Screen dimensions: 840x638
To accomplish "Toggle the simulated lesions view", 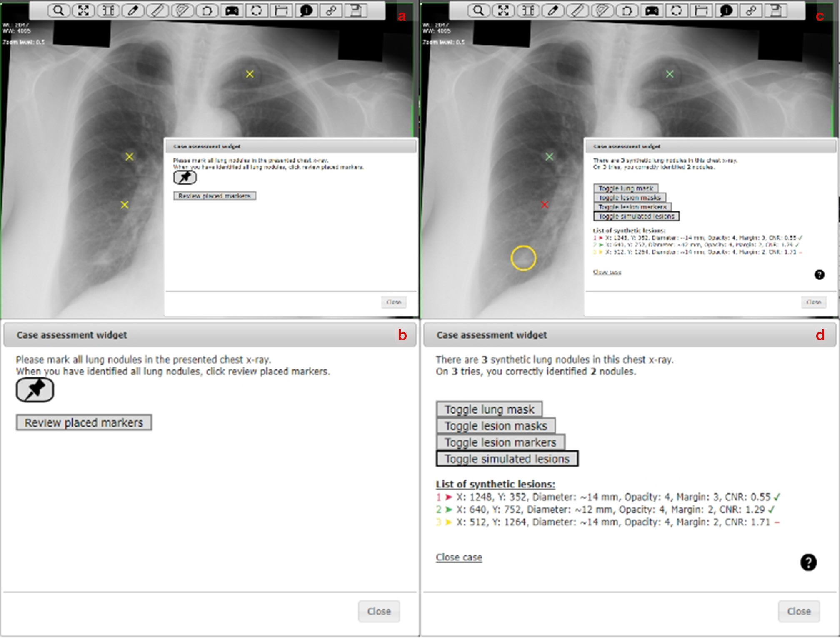I will click(x=507, y=459).
